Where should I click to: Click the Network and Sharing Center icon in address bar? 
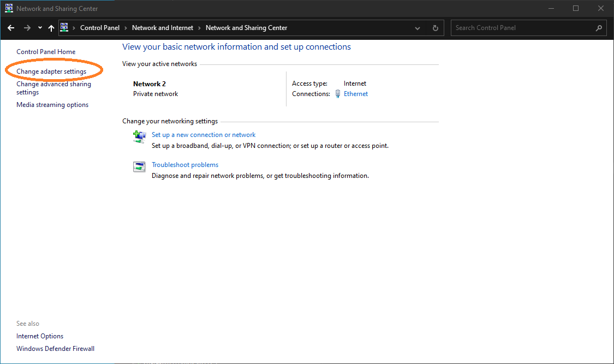point(65,27)
